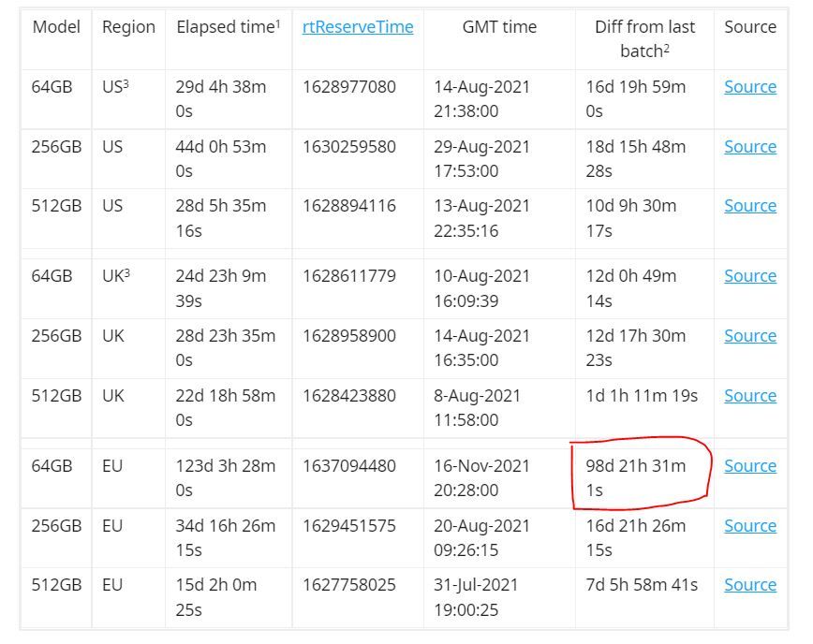
Task: Open Source link for 256GB EU row
Action: 750,526
